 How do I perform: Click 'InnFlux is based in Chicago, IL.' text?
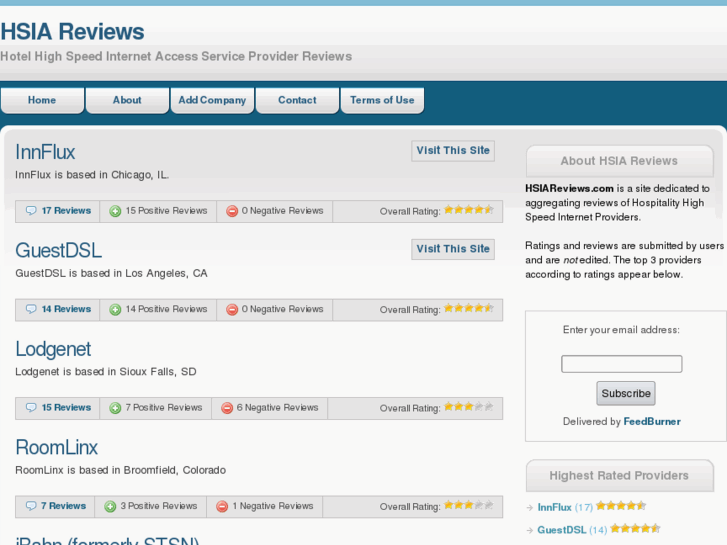coord(92,175)
